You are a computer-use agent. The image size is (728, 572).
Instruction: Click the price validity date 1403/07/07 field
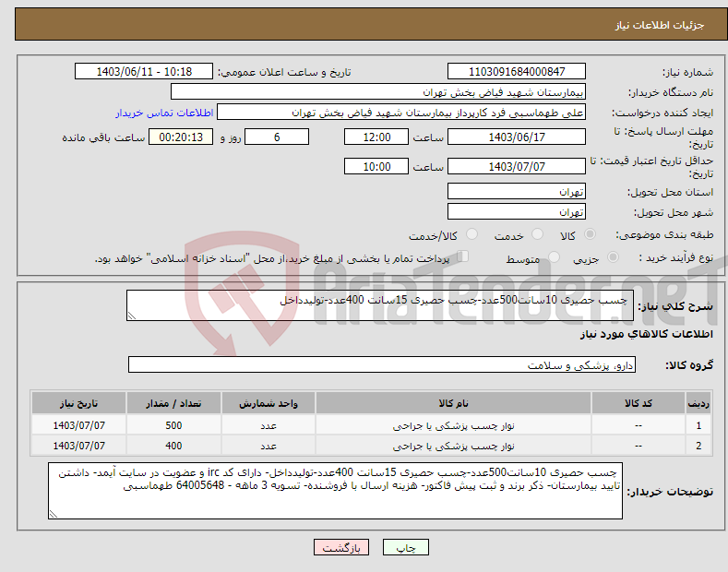point(517,166)
